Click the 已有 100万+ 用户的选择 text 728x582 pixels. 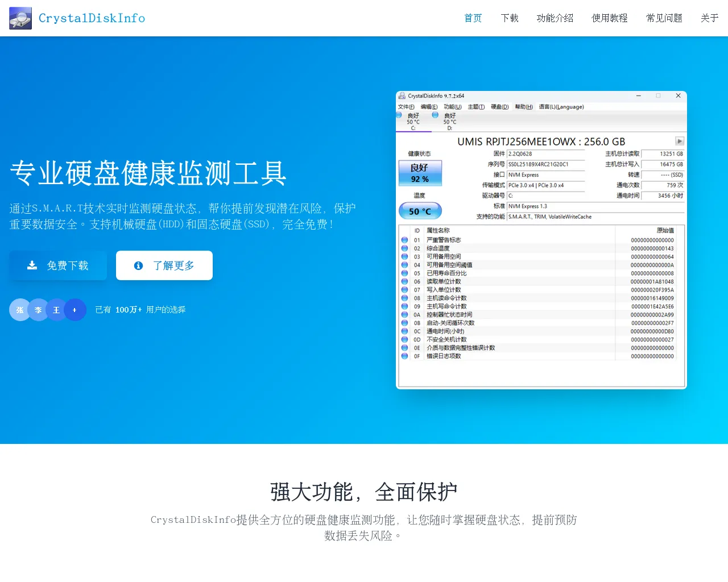[x=140, y=310]
